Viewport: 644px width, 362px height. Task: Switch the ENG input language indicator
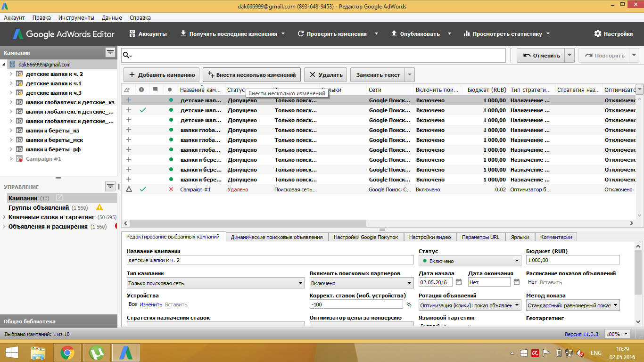(596, 353)
